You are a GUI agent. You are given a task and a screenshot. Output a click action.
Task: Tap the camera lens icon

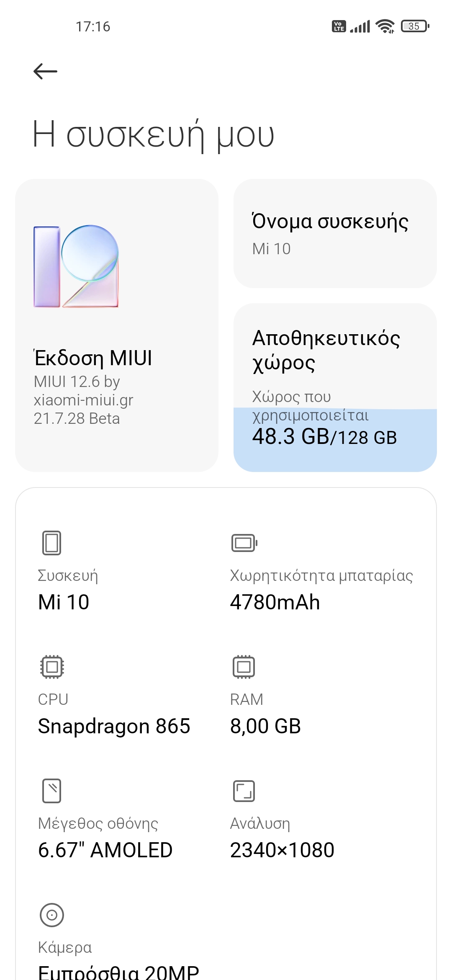[52, 915]
